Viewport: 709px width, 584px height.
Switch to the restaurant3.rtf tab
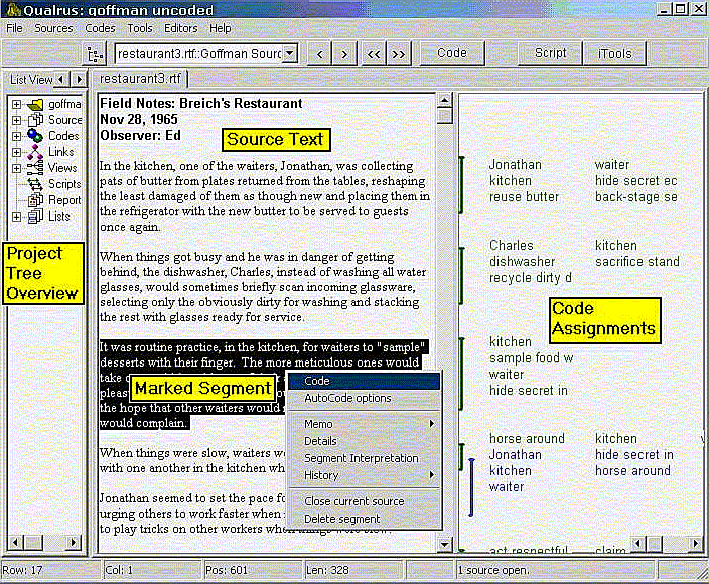click(139, 79)
